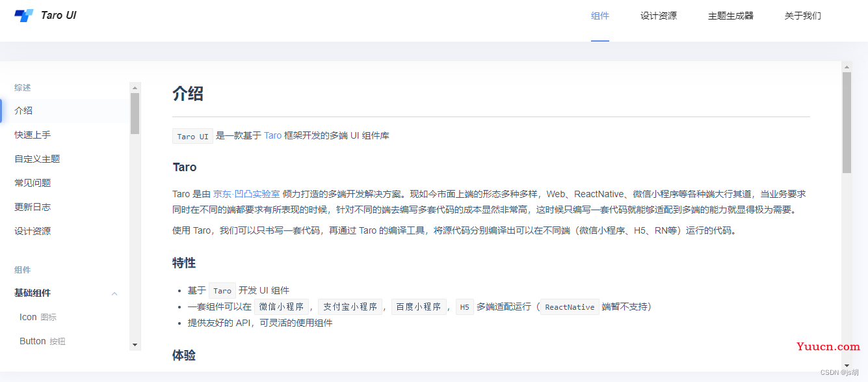Click the 介绍 page heading
The width and height of the screenshot is (868, 382).
pyautogui.click(x=188, y=94)
